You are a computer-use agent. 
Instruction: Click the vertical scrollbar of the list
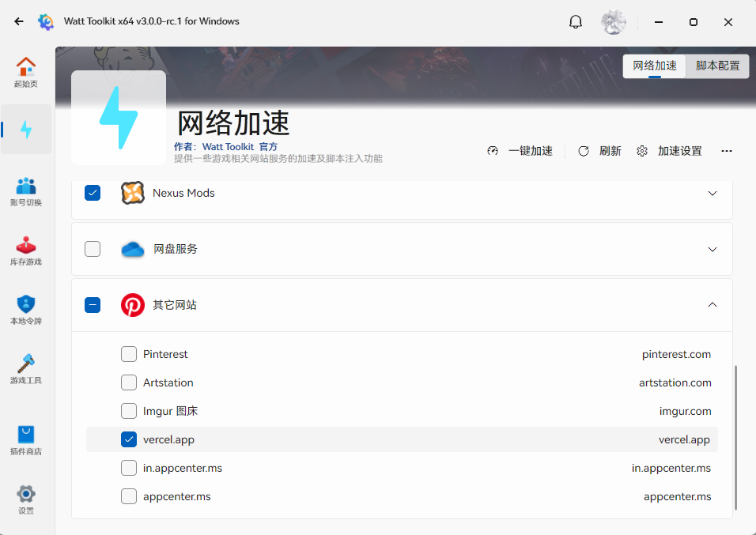pos(735,437)
